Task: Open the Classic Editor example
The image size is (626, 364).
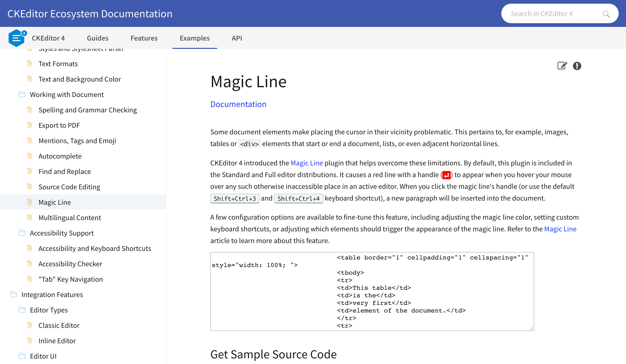Action: click(59, 325)
